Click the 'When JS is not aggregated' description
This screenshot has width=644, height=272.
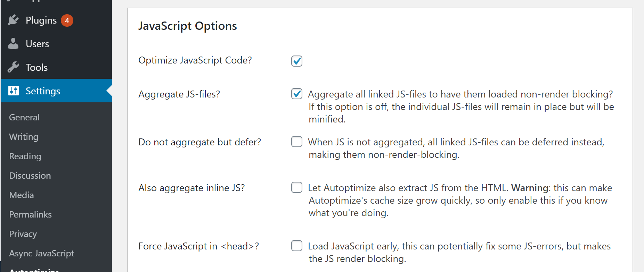click(456, 148)
